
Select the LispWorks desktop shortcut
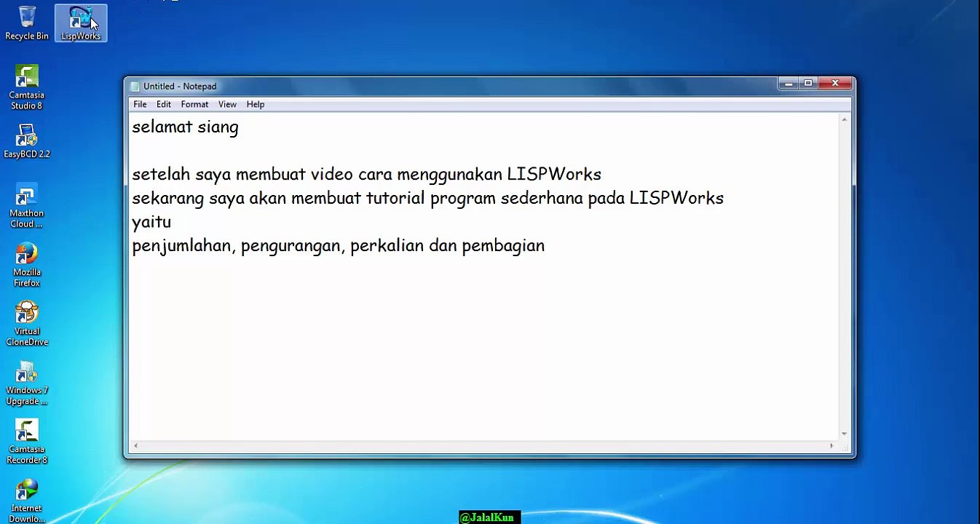click(81, 23)
